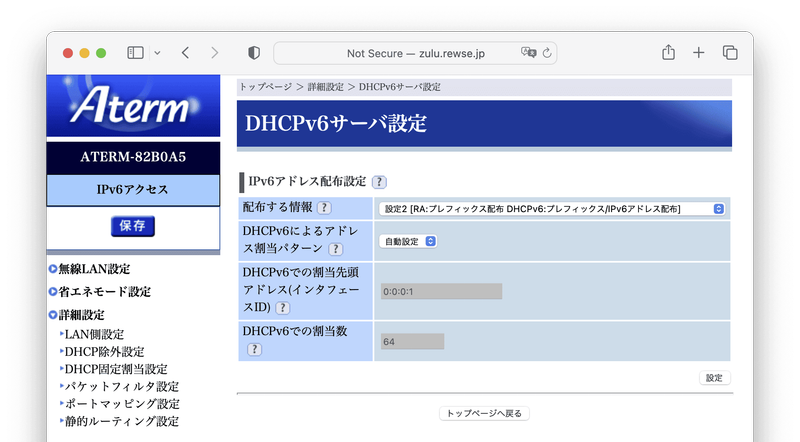The height and width of the screenshot is (442, 800).
Task: Click the privacy shield icon in toolbar
Action: 254,52
